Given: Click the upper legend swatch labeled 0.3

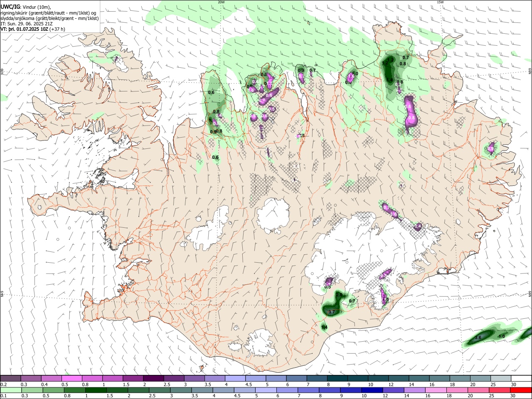Looking at the screenshot, I should [31, 378].
